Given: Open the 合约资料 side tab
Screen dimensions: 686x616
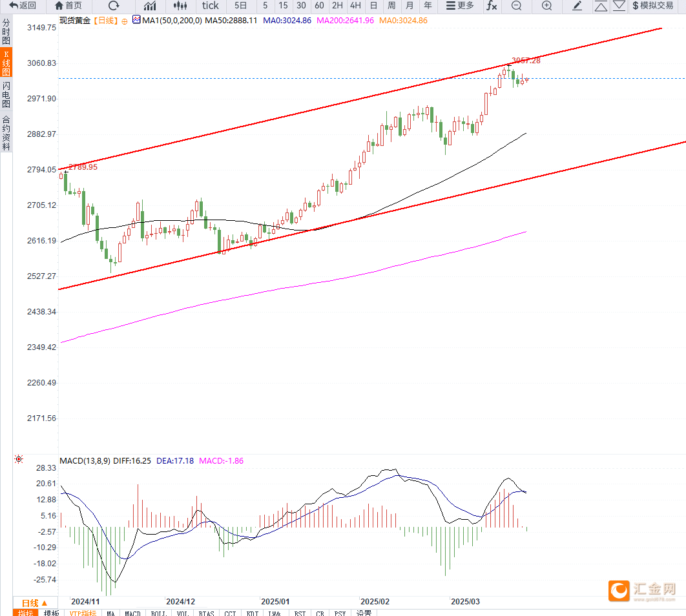Looking at the screenshot, I should pyautogui.click(x=6, y=132).
